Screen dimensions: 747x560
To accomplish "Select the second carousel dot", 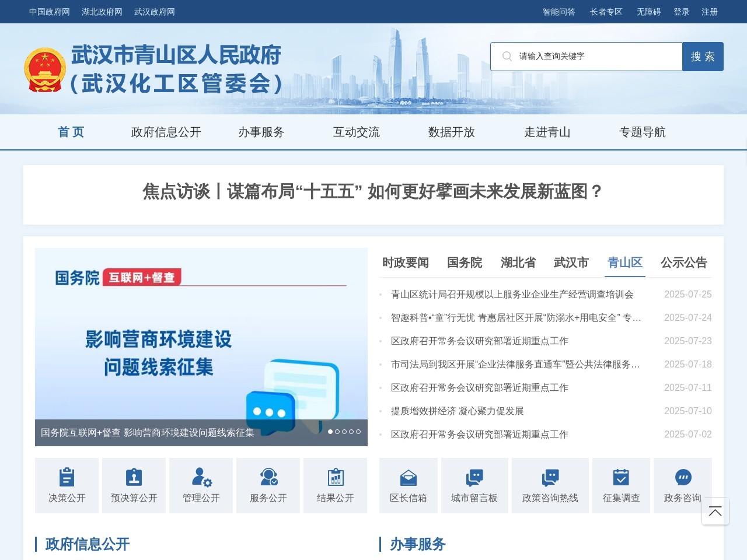I will pyautogui.click(x=337, y=432).
